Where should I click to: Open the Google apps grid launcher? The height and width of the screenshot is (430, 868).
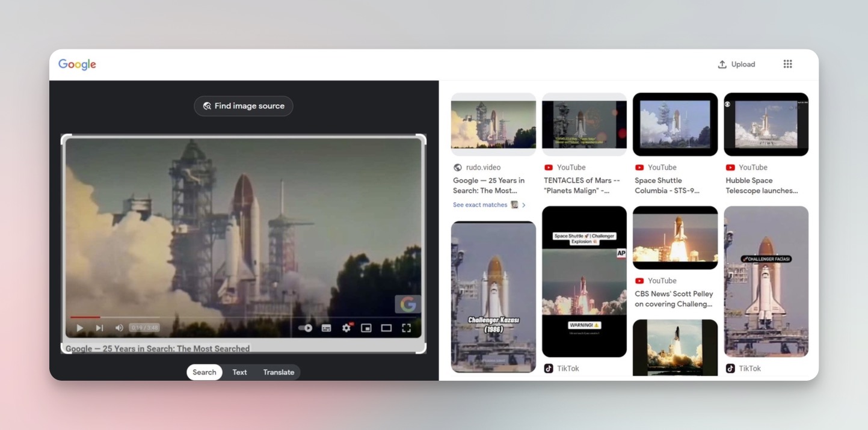pos(787,64)
